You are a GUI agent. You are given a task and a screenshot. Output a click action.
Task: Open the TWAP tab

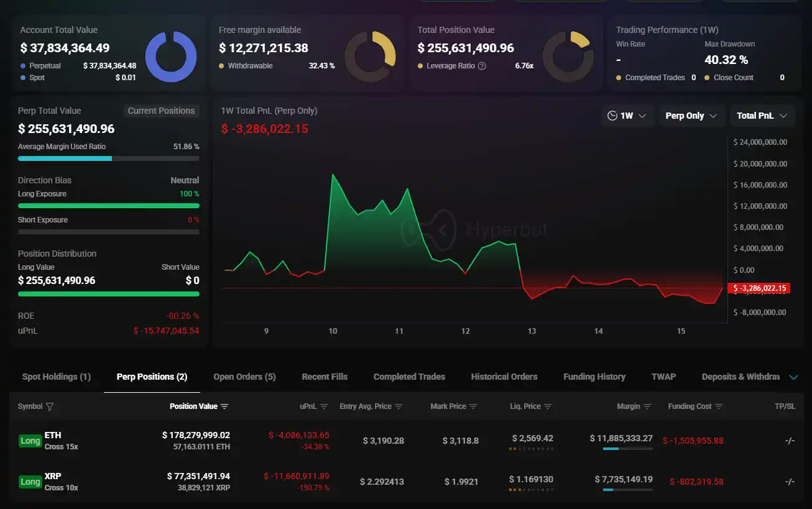[663, 377]
